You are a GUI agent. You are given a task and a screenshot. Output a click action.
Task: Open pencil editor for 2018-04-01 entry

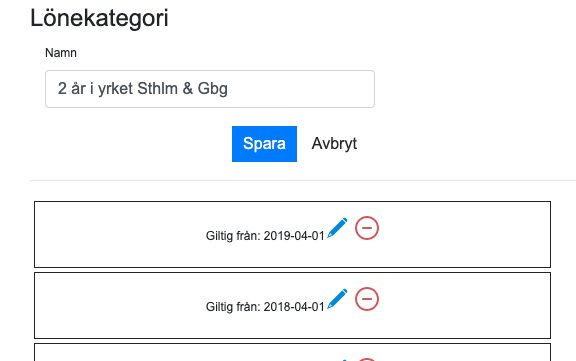(337, 299)
